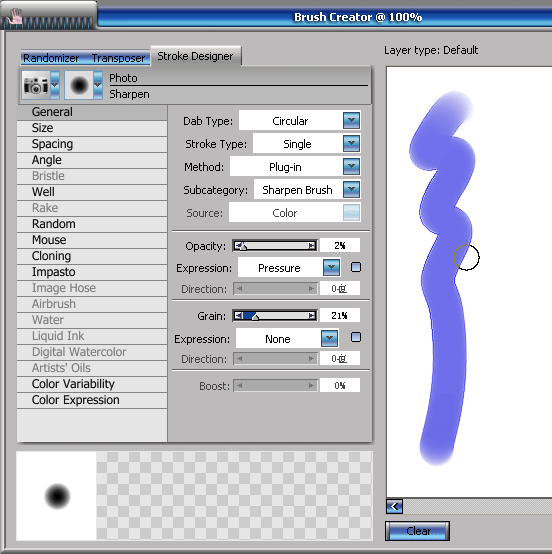Open the Stroke Type dropdown

click(351, 143)
